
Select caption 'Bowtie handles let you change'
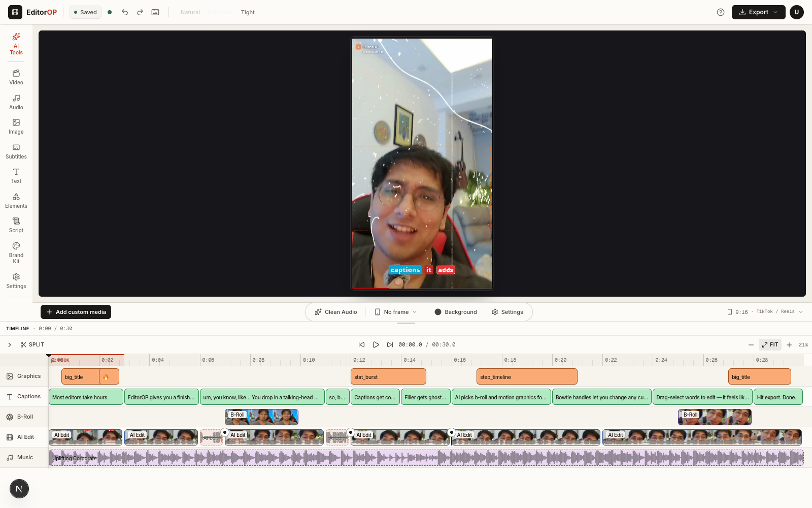602,397
